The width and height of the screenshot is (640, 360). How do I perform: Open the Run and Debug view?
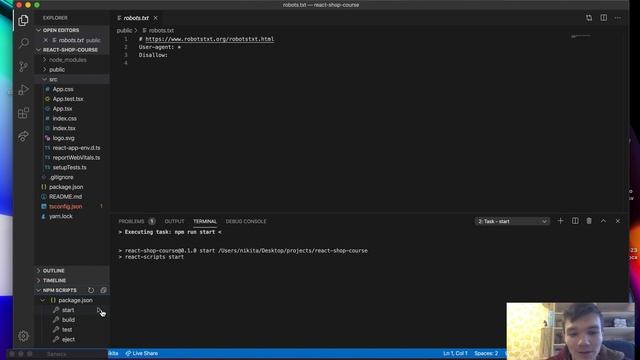24,89
